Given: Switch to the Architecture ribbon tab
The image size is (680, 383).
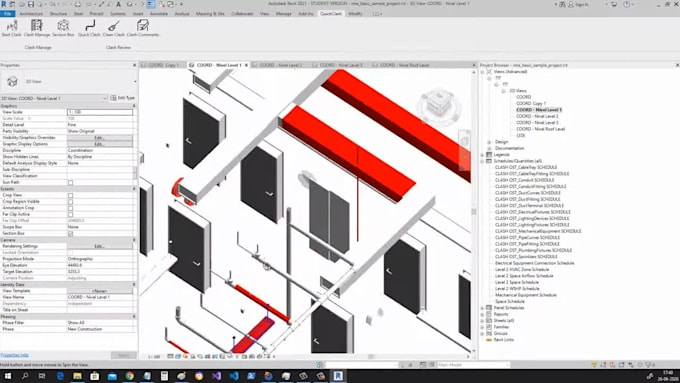Looking at the screenshot, I should coord(31,14).
